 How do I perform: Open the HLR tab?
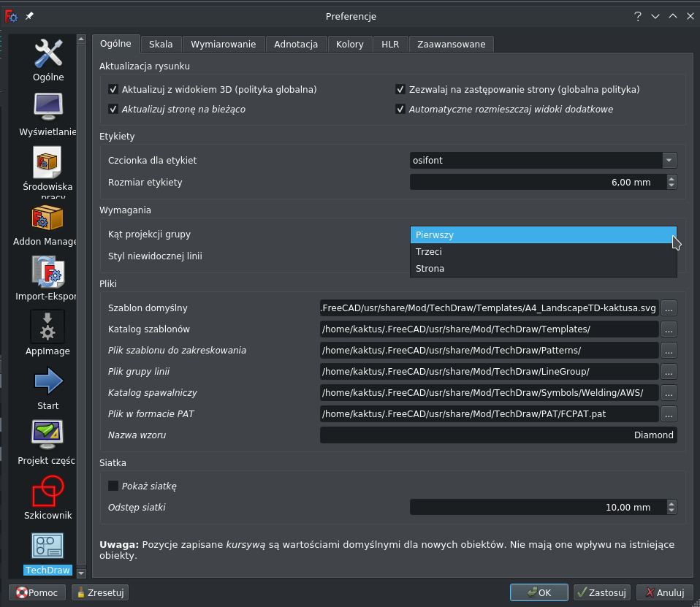coord(389,44)
